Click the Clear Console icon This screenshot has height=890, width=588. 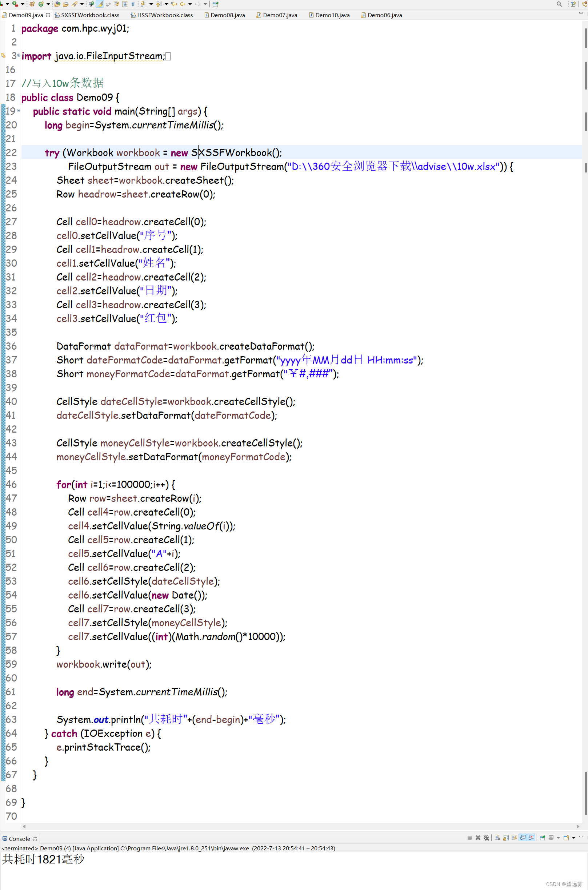497,838
